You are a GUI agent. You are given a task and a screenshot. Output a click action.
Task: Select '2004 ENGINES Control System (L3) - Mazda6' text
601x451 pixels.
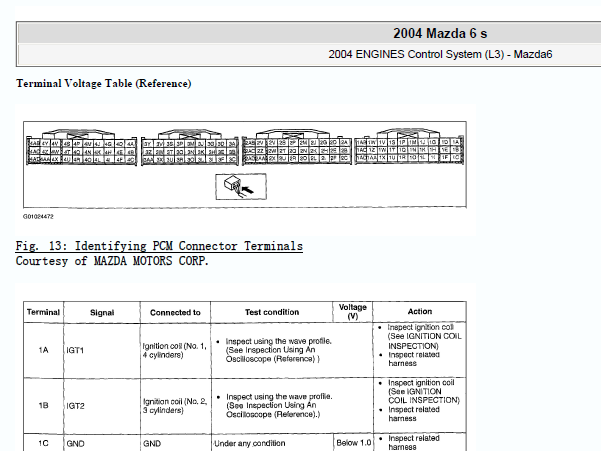click(440, 54)
